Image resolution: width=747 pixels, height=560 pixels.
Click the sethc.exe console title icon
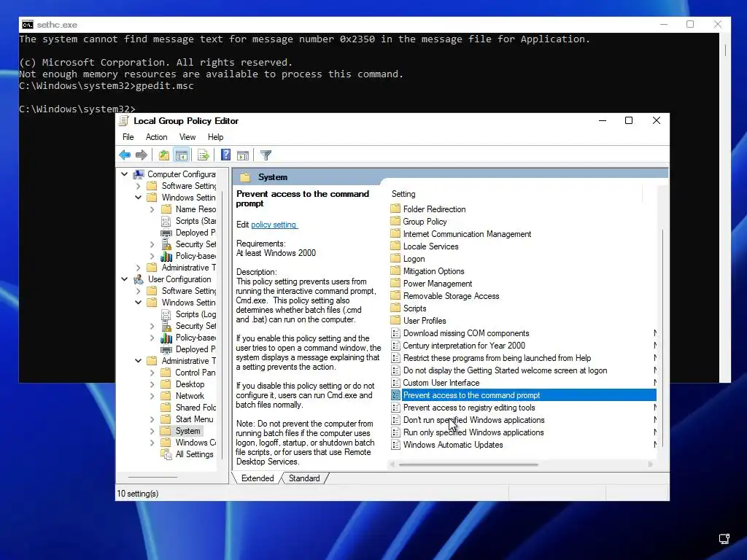pos(28,25)
